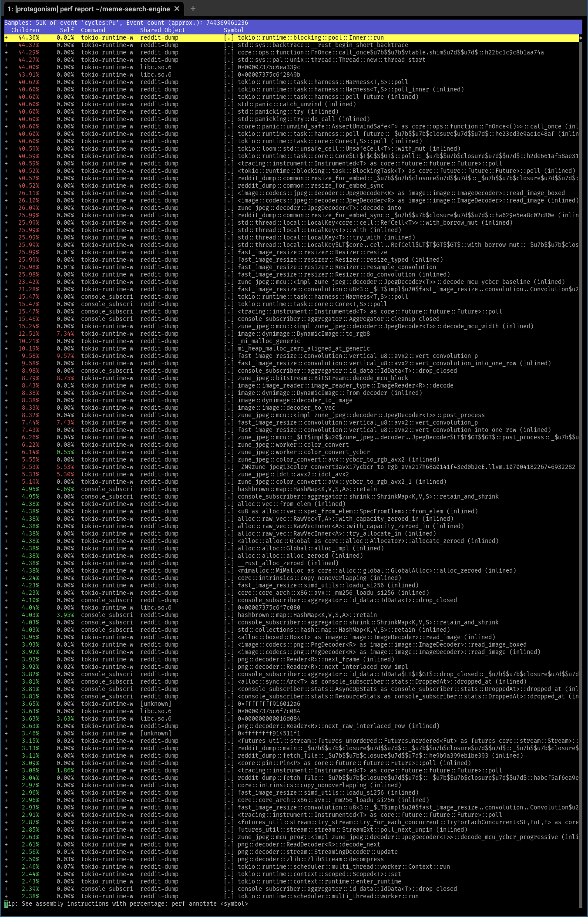
Task: Expand the Thread::new::thread_start row
Action: [6, 60]
